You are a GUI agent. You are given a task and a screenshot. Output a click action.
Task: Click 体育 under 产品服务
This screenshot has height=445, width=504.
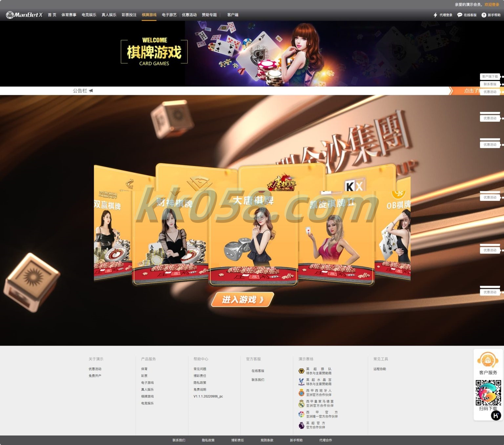144,369
